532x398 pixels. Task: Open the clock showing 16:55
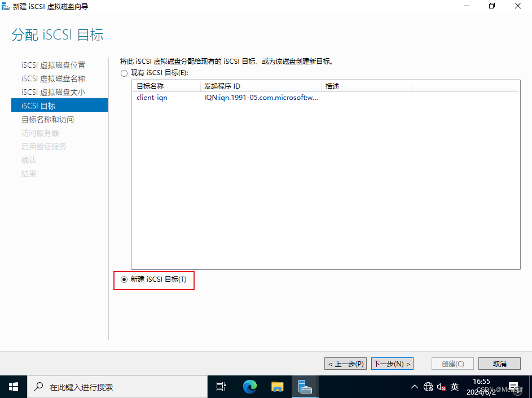[481, 387]
